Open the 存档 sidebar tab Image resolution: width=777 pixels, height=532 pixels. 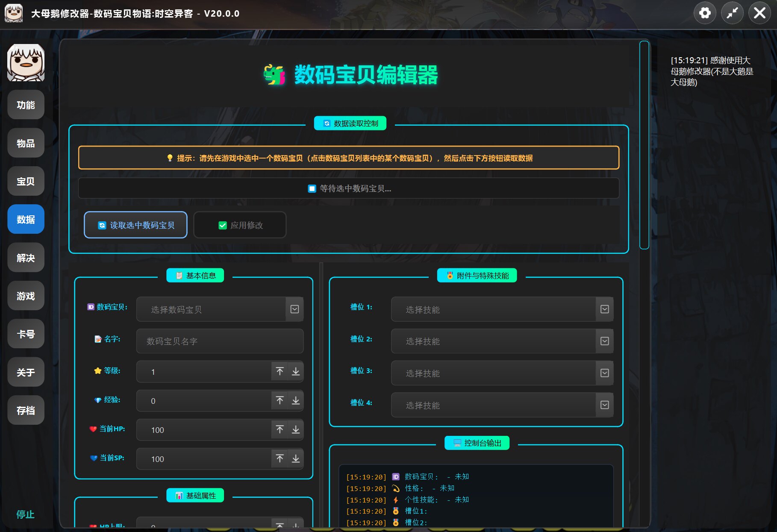coord(26,410)
